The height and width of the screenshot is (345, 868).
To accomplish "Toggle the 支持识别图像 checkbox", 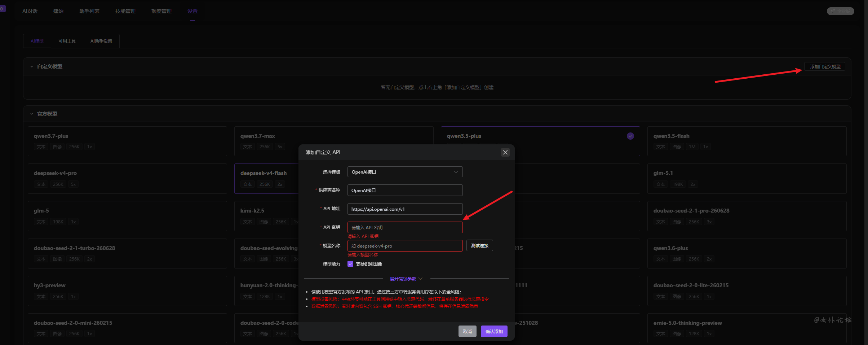I will coord(350,264).
